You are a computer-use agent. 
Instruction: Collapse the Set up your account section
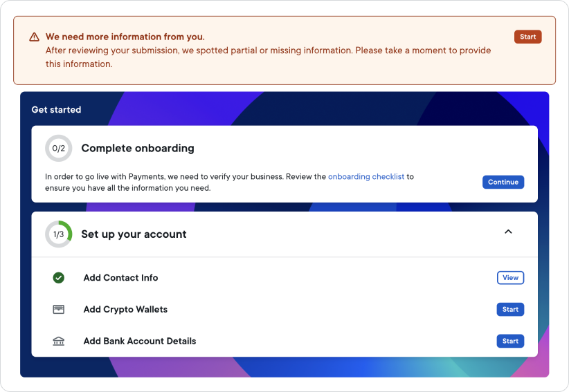tap(508, 232)
